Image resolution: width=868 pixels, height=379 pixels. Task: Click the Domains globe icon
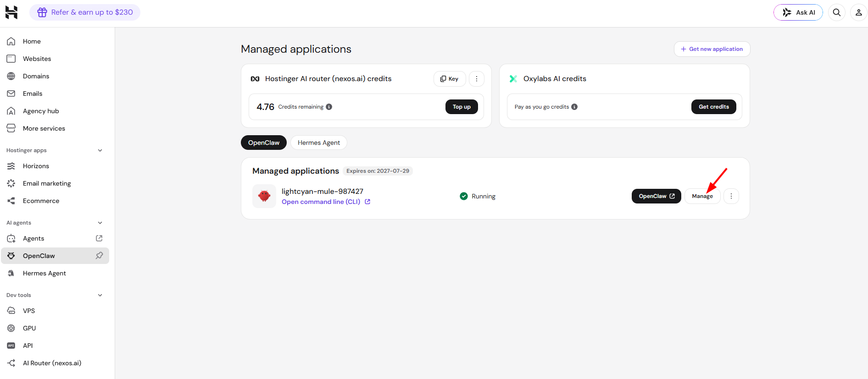coord(11,76)
